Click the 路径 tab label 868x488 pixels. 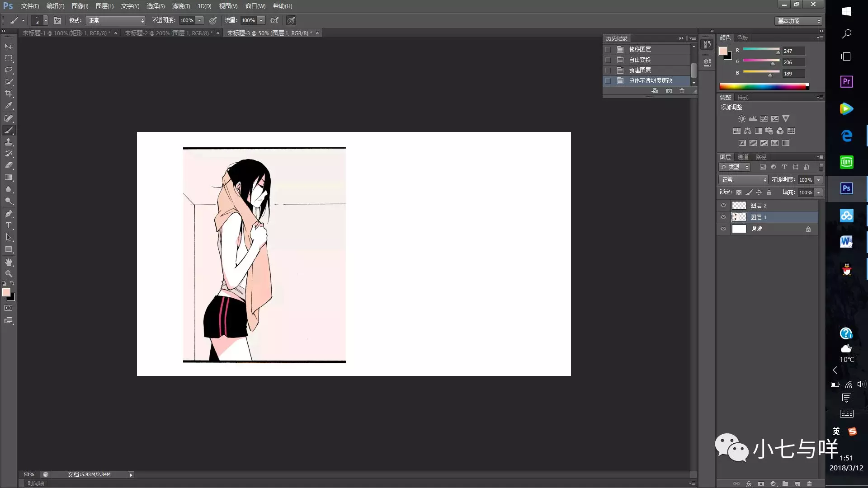[x=761, y=157]
